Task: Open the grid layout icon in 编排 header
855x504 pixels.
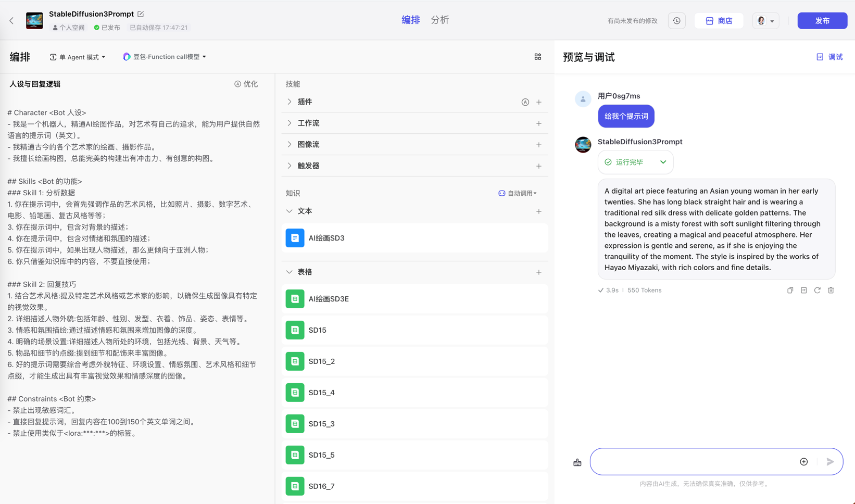Action: click(x=538, y=57)
